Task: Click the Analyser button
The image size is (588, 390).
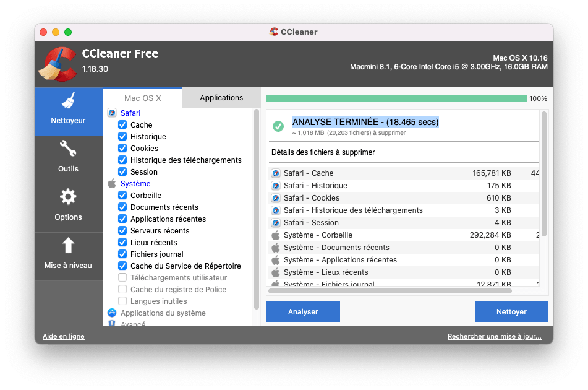Action: pyautogui.click(x=303, y=311)
